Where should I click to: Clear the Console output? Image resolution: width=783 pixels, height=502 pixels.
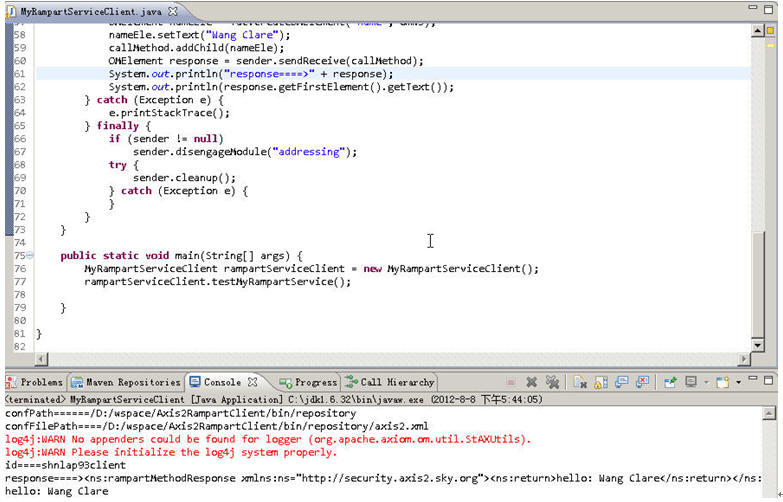pyautogui.click(x=580, y=383)
